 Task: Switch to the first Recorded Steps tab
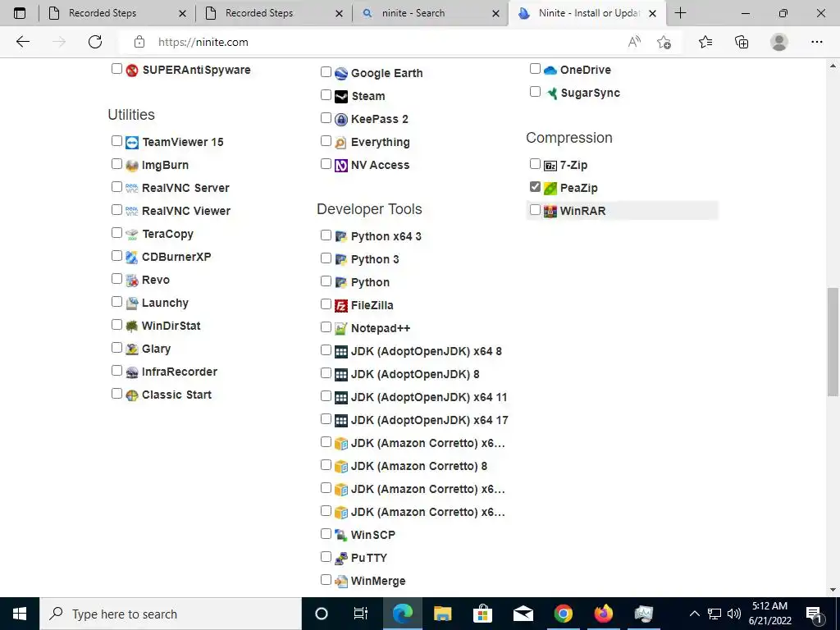pos(117,13)
